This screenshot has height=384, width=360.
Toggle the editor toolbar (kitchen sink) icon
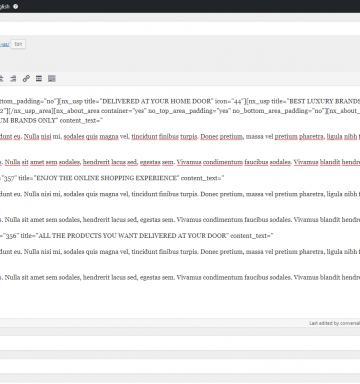point(52,79)
